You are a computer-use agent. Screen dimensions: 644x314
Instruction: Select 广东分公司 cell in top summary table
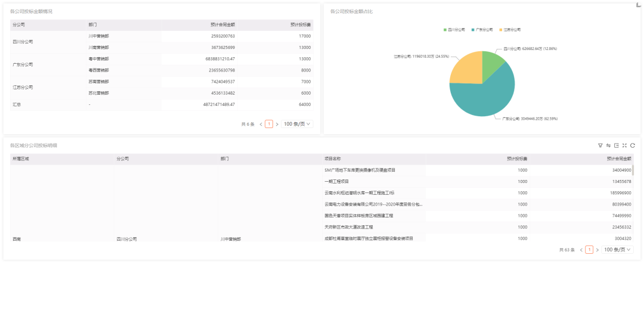coord(48,65)
